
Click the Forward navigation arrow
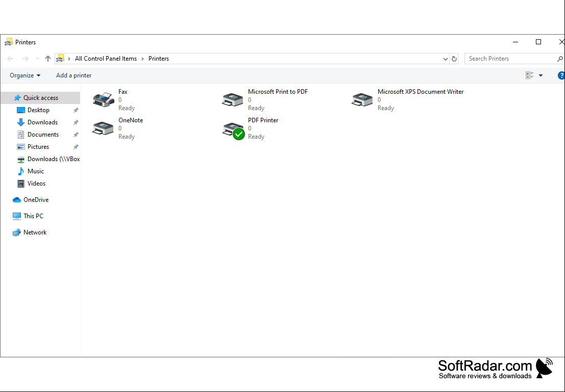[25, 59]
